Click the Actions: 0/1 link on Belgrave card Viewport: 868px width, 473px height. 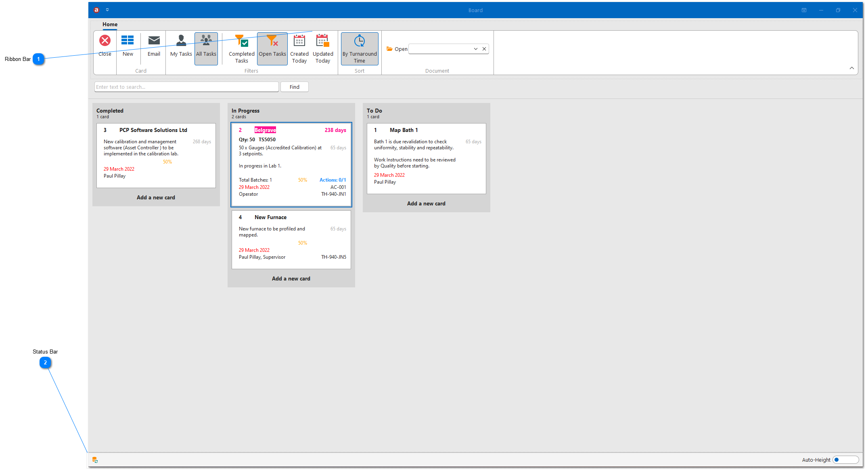point(333,180)
